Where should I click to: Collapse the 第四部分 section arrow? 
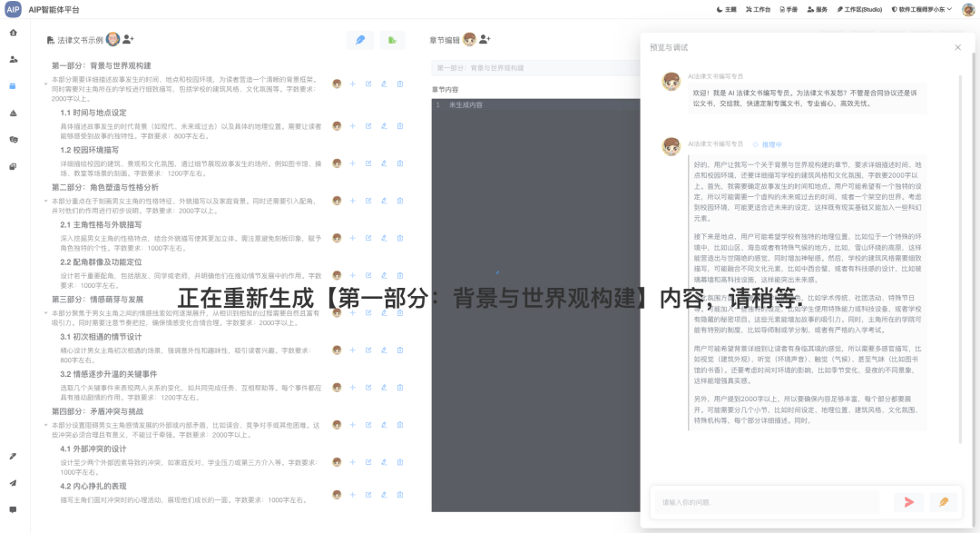pos(45,425)
